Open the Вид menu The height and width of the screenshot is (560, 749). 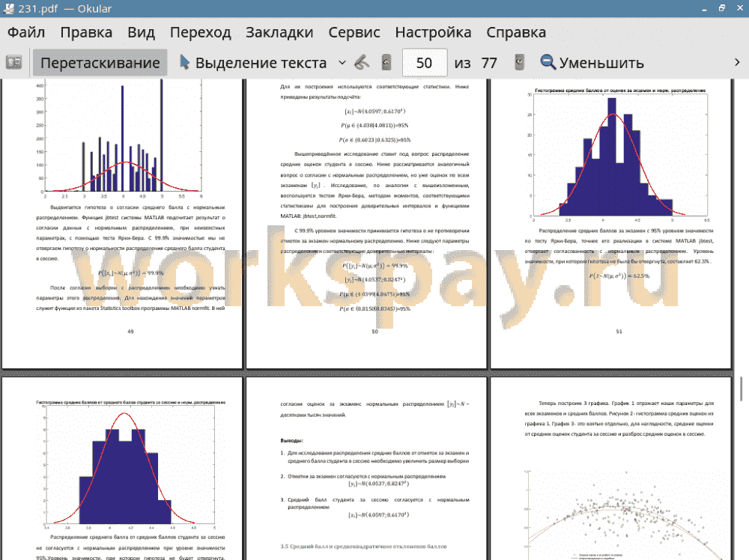[x=141, y=32]
